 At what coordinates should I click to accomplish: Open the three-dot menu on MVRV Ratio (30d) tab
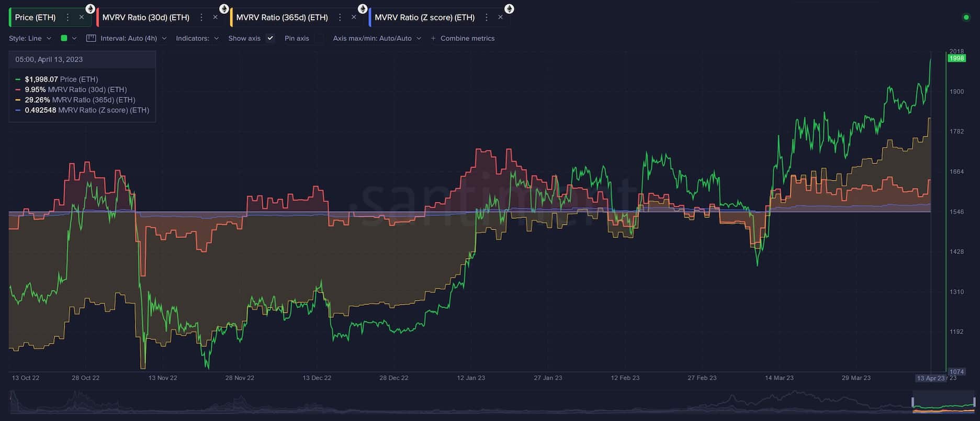point(201,17)
